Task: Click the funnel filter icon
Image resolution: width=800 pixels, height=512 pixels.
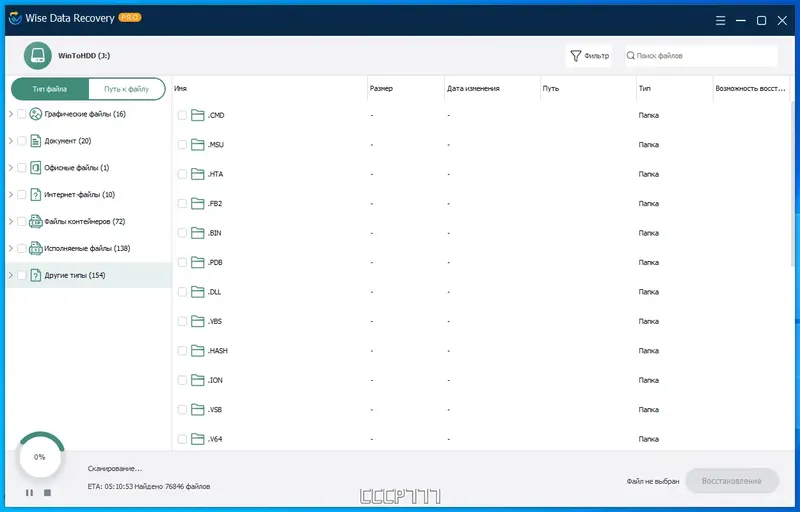Action: tap(576, 56)
